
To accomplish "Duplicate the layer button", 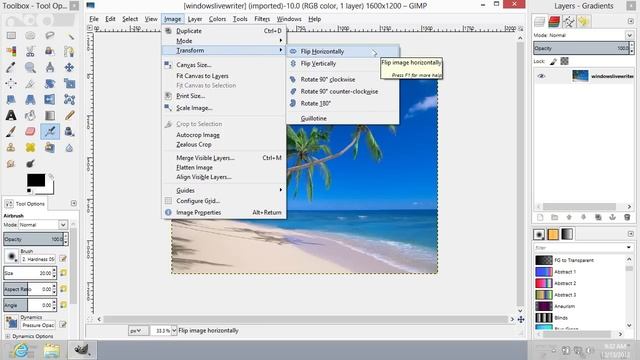I will pos(598,218).
